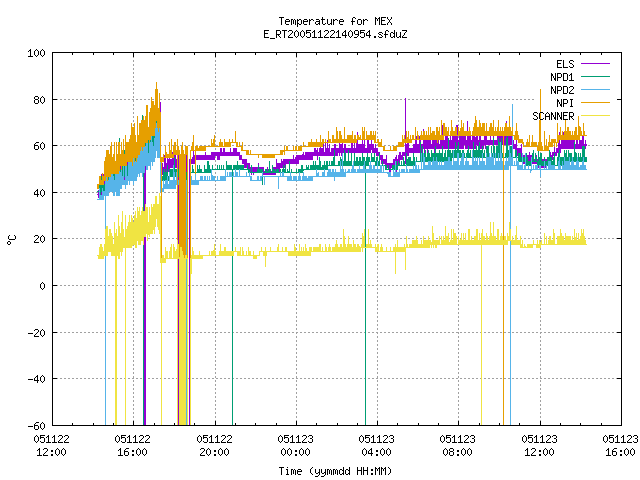
Task: Click the x-axis label '051123 16:00'
Action: (620, 445)
